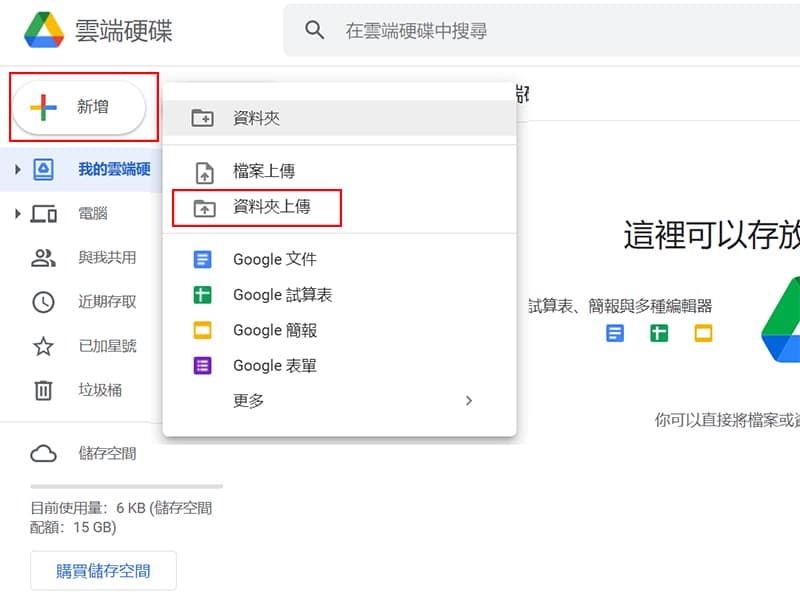Screen dimensions: 800x600
Task: Click the purple Google Forms icon in menu
Action: coord(203,366)
